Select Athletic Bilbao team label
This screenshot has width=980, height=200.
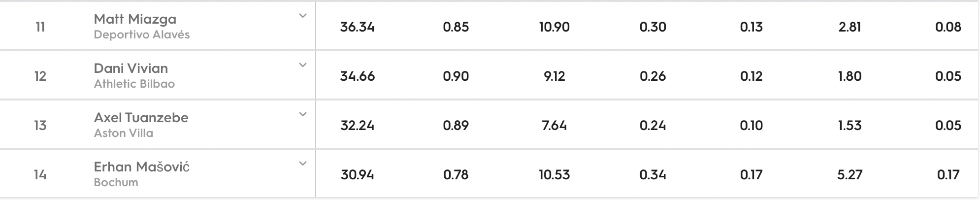tap(134, 84)
